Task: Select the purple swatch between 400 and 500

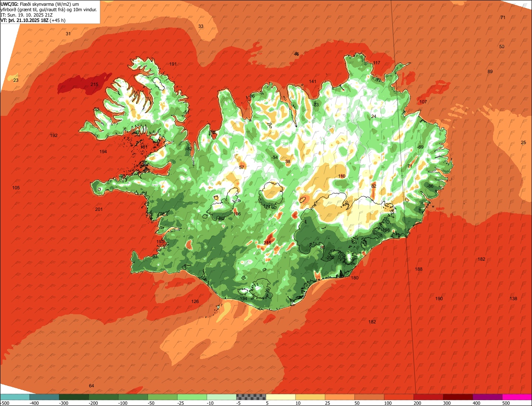Action: 488,397
